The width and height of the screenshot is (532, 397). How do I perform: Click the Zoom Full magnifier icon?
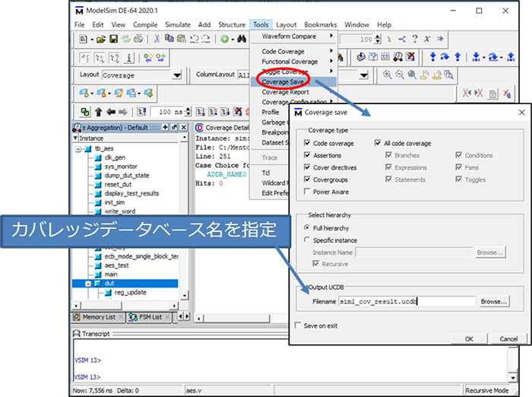[412, 75]
